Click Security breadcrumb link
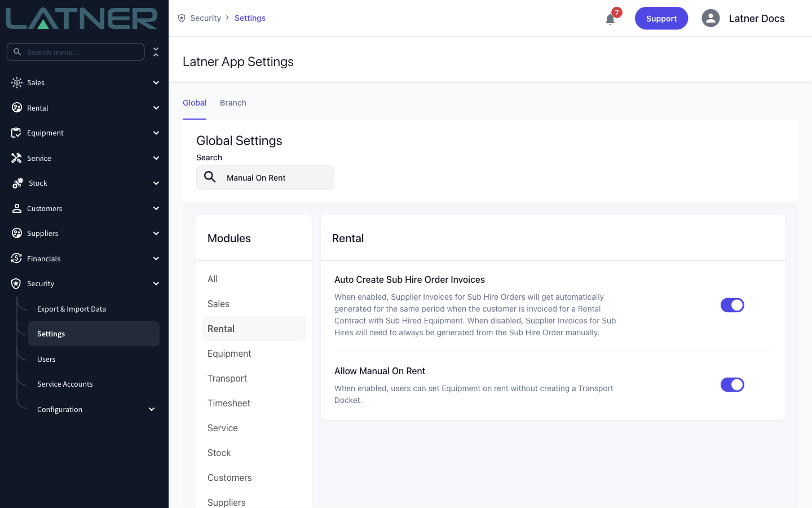This screenshot has width=812, height=508. coord(205,18)
